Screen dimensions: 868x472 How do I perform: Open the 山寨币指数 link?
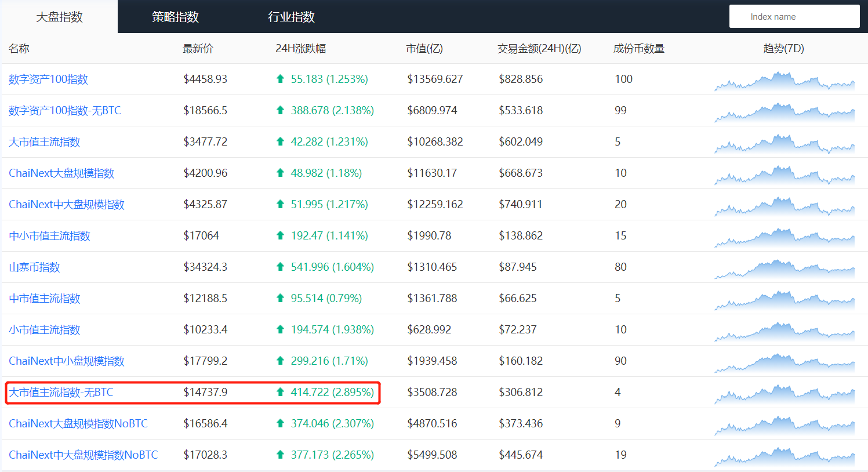click(34, 267)
